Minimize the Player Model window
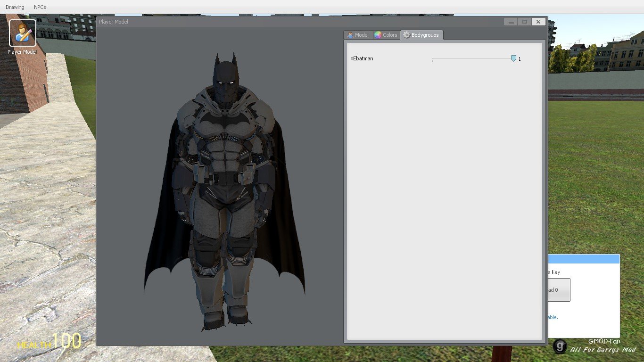Screen dimensions: 644x362 pos(511,22)
